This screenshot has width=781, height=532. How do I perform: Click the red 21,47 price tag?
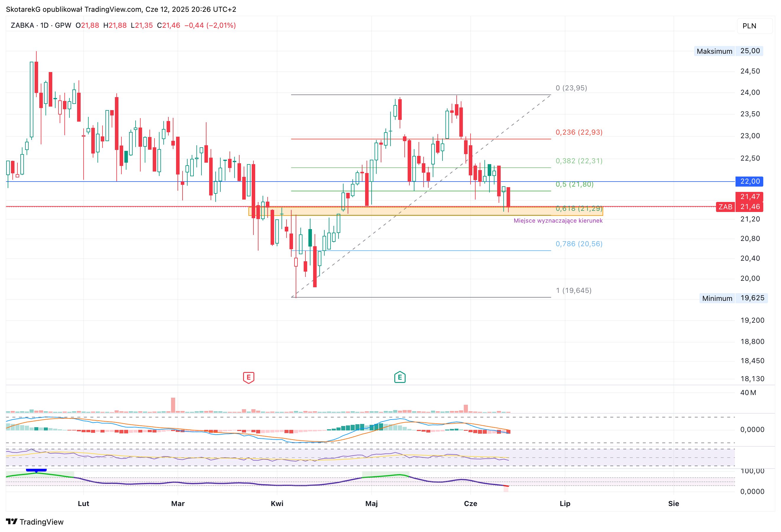pyautogui.click(x=749, y=197)
